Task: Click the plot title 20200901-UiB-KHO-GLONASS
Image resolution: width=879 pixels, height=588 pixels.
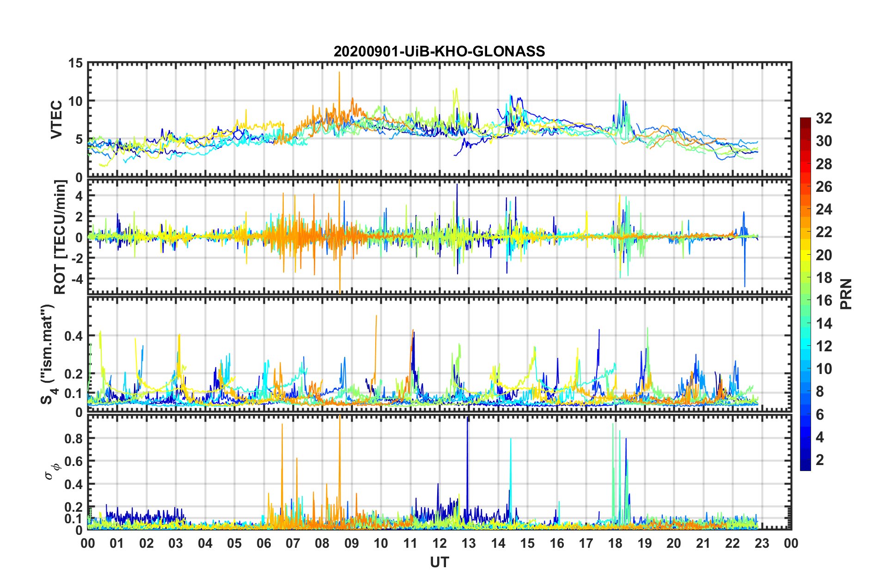Action: tap(439, 51)
